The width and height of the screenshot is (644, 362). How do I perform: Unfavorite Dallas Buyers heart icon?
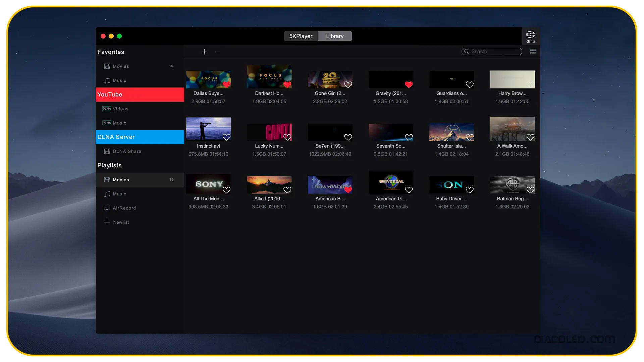(x=226, y=84)
